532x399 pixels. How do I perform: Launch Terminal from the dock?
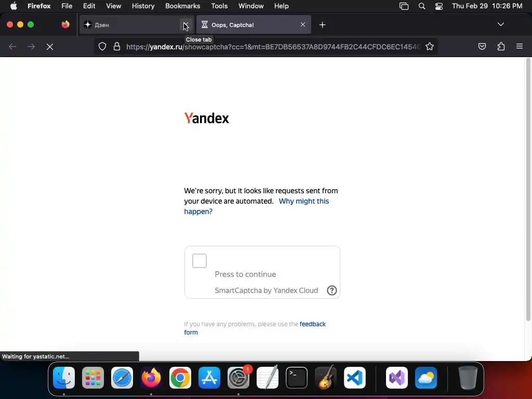[297, 378]
